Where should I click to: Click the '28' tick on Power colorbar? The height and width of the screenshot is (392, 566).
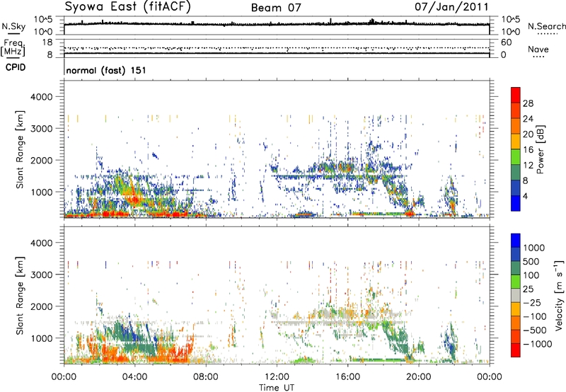(528, 103)
